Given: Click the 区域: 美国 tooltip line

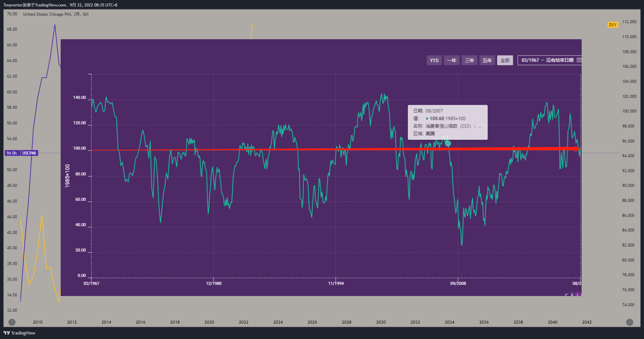Looking at the screenshot, I should click(424, 133).
